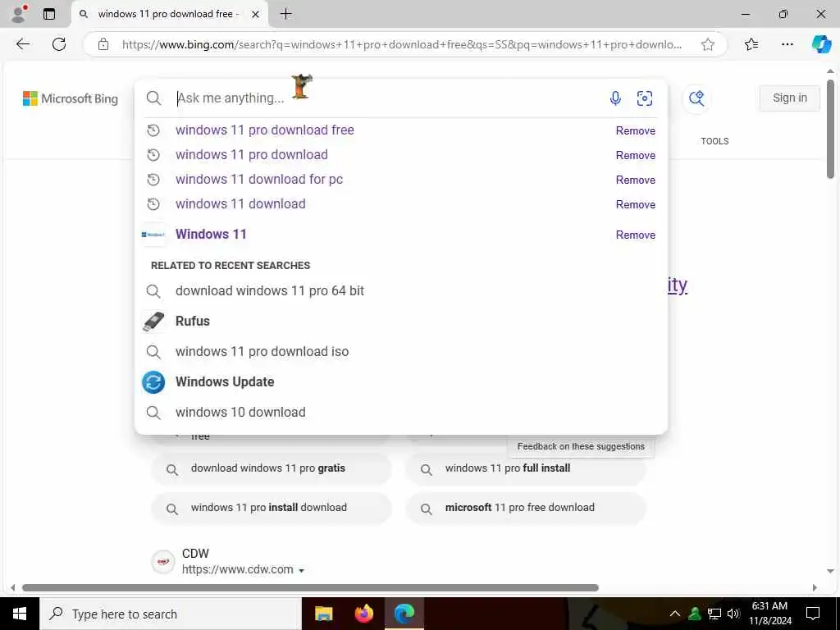Click the Edge profile icon

click(19, 14)
